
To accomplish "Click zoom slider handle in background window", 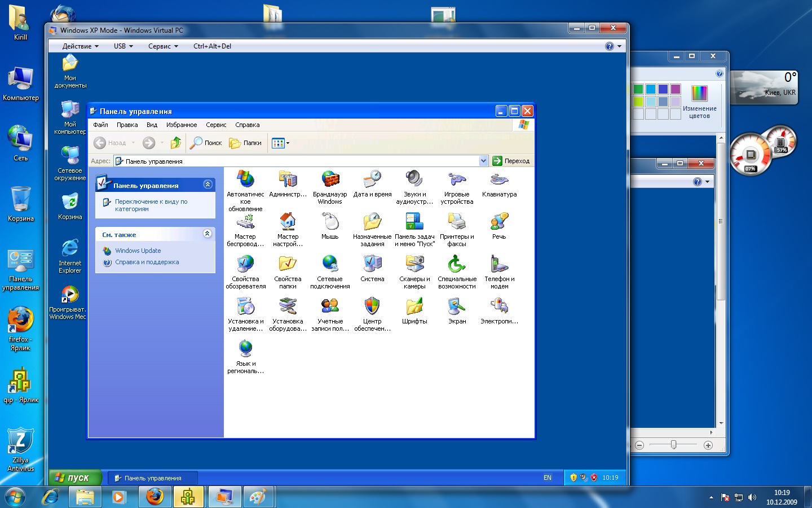I will (x=673, y=445).
